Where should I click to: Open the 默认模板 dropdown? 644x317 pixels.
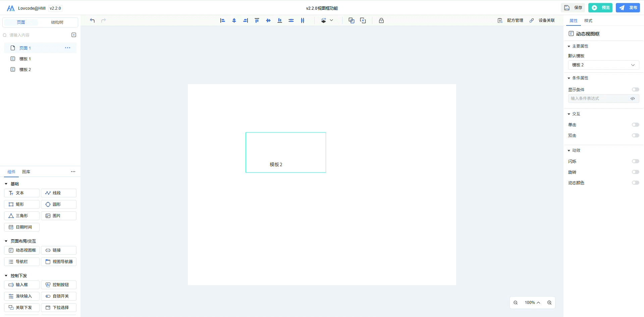click(x=603, y=65)
